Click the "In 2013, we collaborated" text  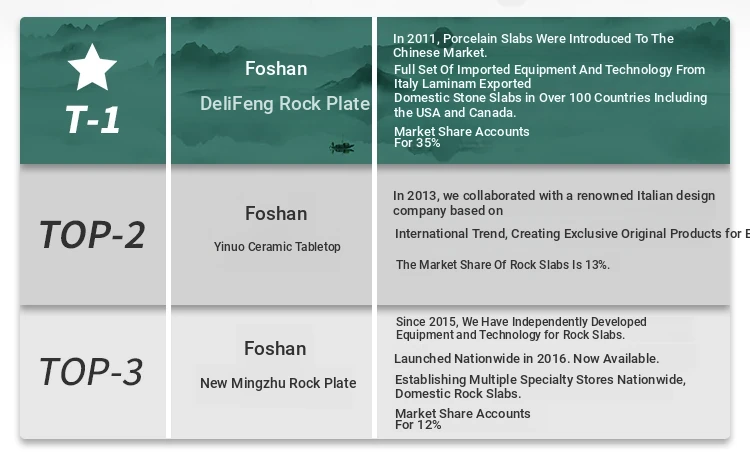click(x=553, y=203)
